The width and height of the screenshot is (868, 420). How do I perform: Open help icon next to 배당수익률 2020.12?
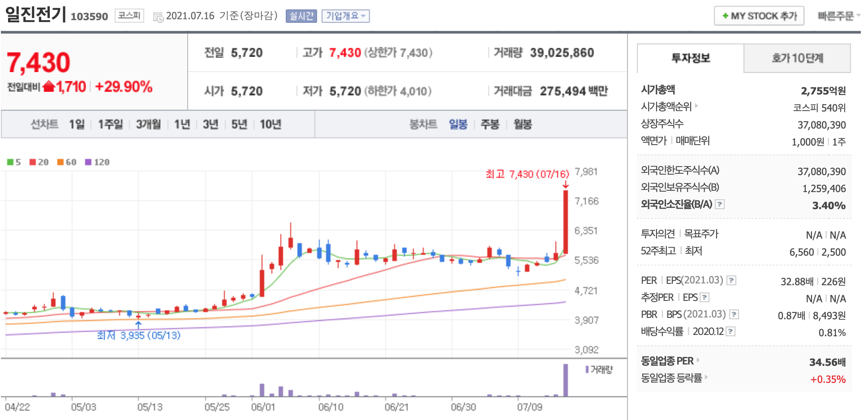[730, 331]
